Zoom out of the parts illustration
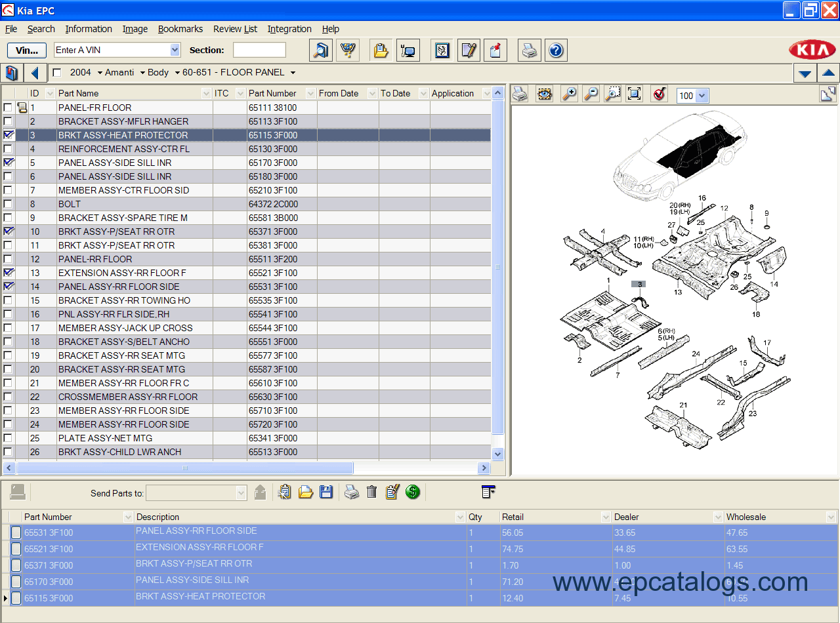840x623 pixels. pos(591,94)
